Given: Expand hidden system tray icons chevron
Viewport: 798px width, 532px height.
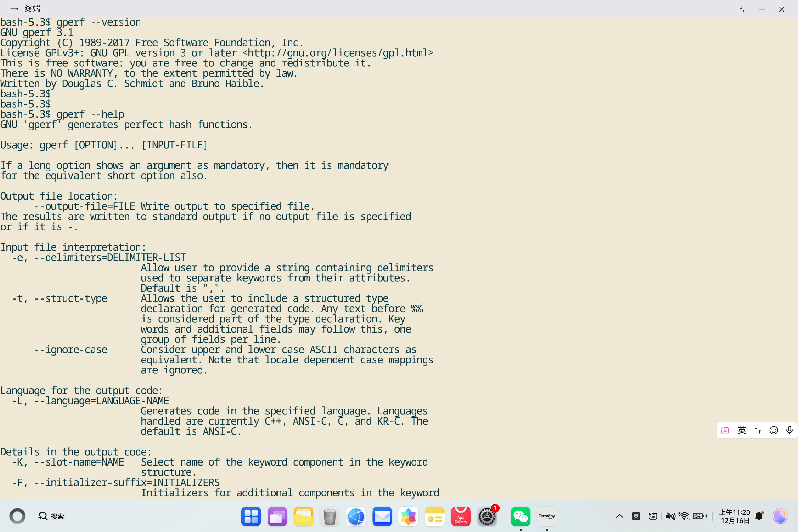Looking at the screenshot, I should click(619, 516).
